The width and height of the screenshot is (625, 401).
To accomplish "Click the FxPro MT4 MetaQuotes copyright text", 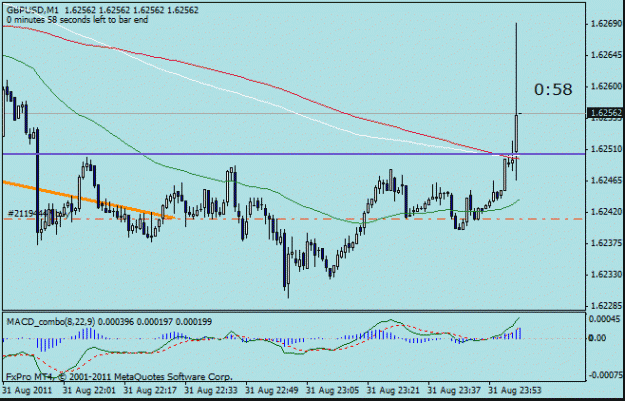I will point(119,376).
